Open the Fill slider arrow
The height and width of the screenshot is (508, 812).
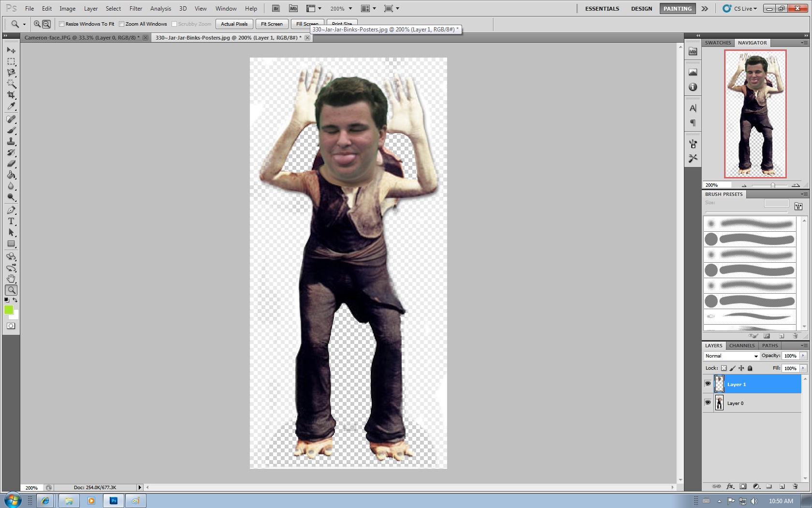pyautogui.click(x=803, y=368)
